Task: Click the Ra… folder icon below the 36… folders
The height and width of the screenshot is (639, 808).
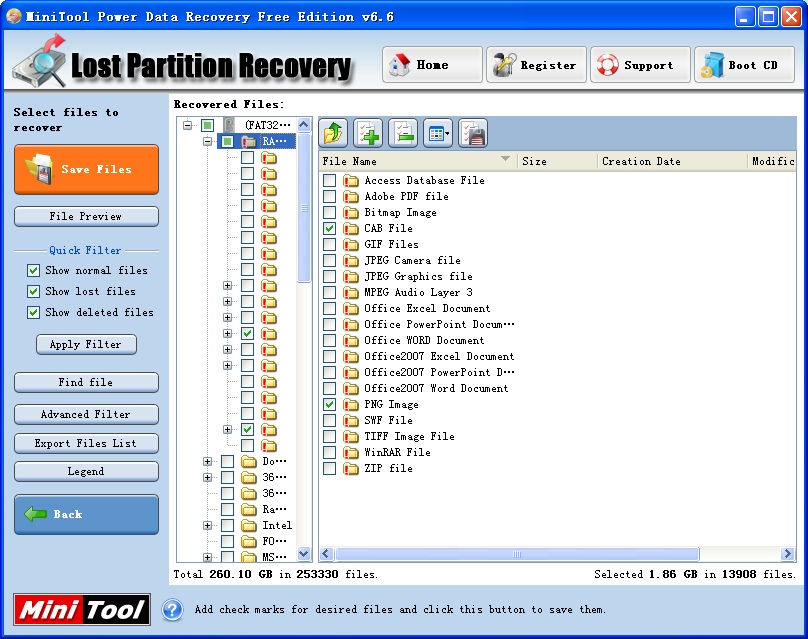Action: pyautogui.click(x=249, y=509)
